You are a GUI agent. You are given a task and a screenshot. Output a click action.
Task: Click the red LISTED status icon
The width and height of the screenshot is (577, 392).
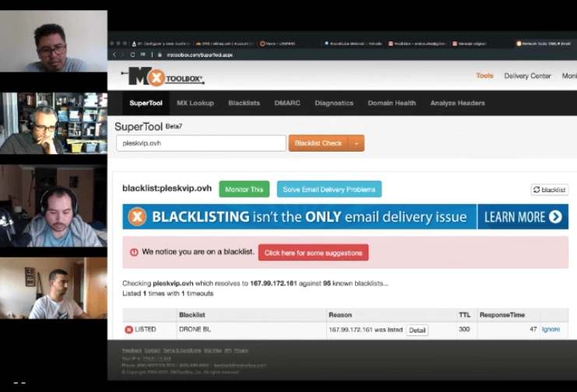(128, 330)
